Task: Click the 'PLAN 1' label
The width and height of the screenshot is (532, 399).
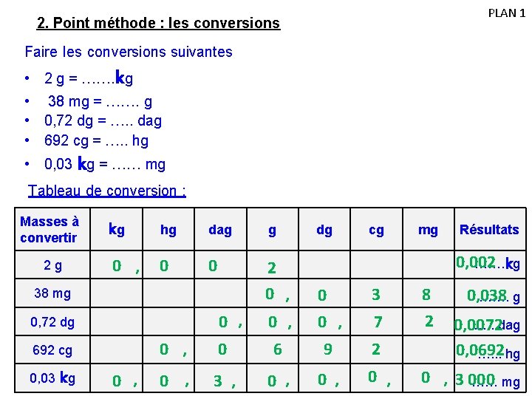Action: click(x=506, y=14)
